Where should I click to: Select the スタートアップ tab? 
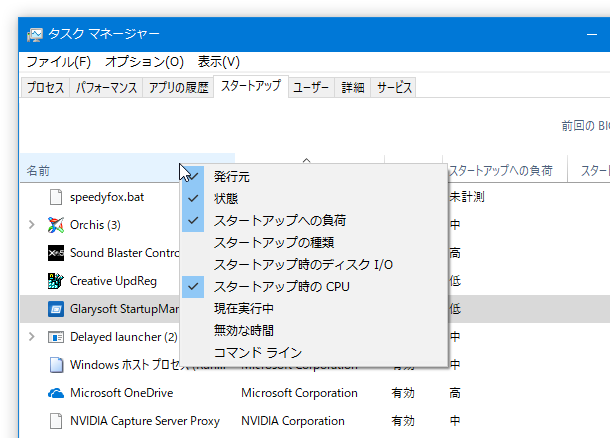[251, 86]
